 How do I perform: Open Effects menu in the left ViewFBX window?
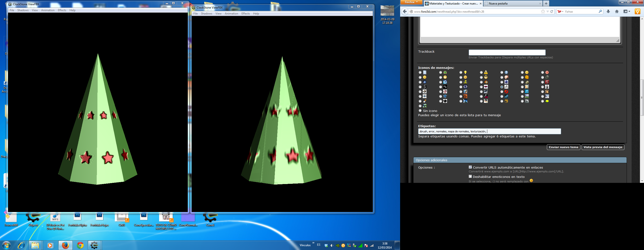pos(62,10)
